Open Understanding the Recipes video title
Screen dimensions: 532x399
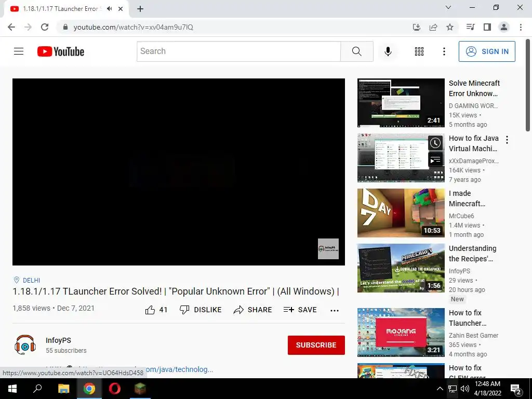472,254
